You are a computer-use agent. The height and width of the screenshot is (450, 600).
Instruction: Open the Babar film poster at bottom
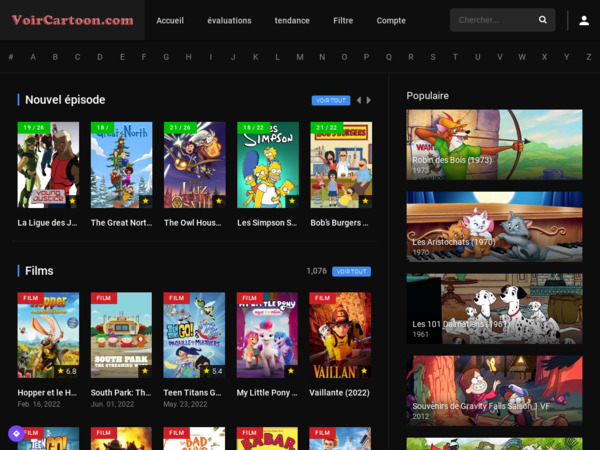267,439
